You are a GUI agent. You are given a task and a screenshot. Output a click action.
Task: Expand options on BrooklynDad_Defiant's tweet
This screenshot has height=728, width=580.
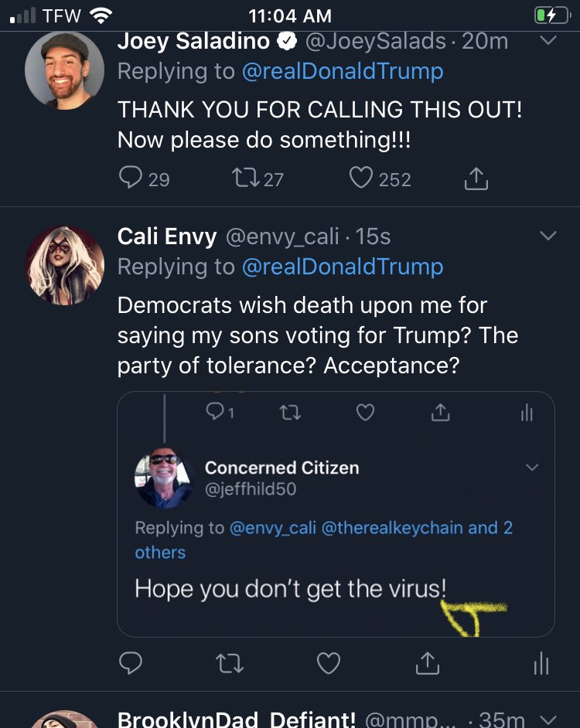click(x=548, y=719)
